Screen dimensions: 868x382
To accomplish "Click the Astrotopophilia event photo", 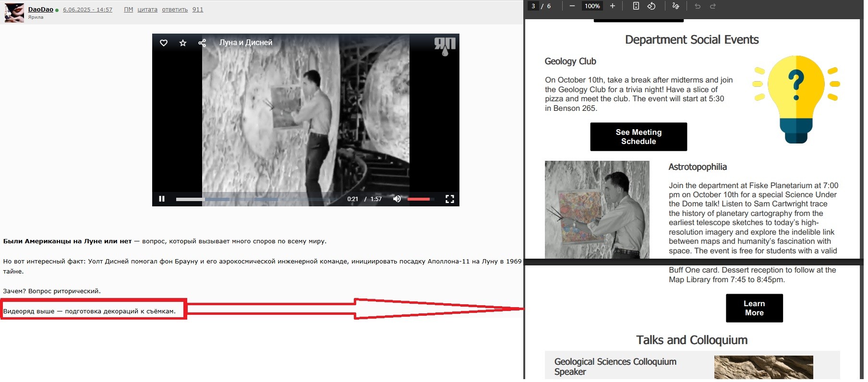I will point(597,210).
